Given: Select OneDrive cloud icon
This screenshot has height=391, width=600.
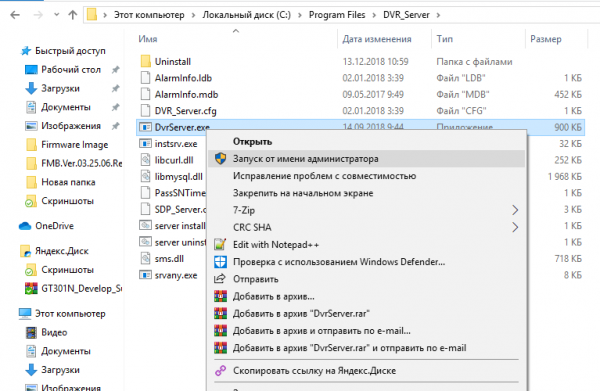Looking at the screenshot, I should [25, 226].
